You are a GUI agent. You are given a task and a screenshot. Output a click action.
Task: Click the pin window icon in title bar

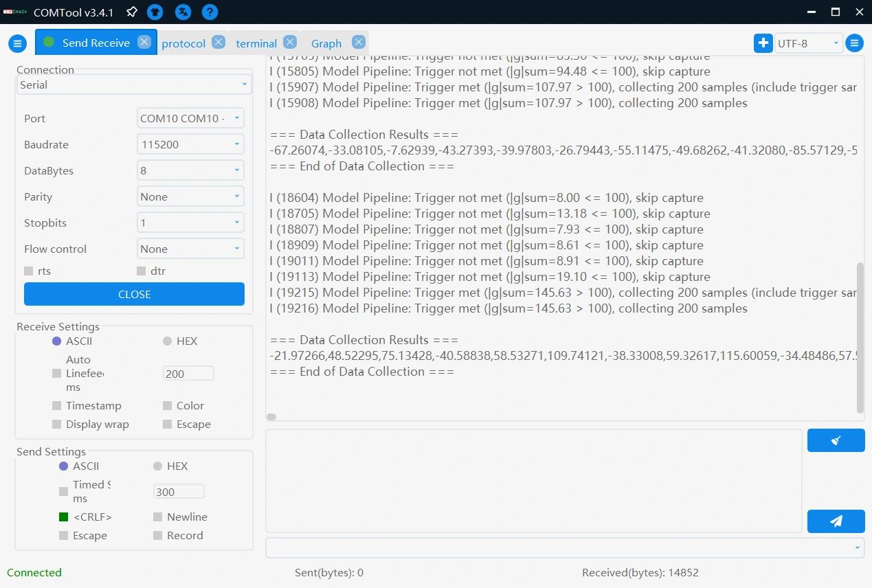click(x=132, y=12)
